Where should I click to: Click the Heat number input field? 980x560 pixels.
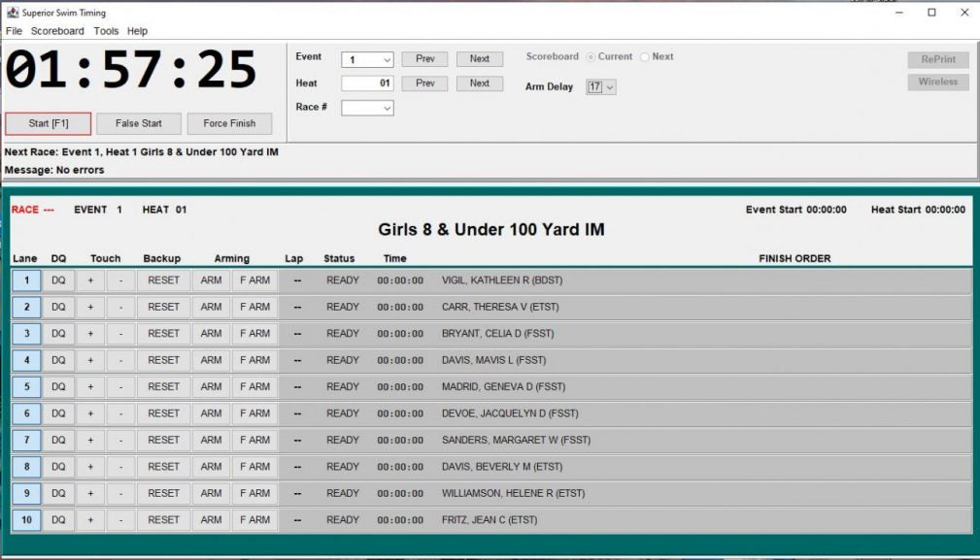tap(367, 83)
